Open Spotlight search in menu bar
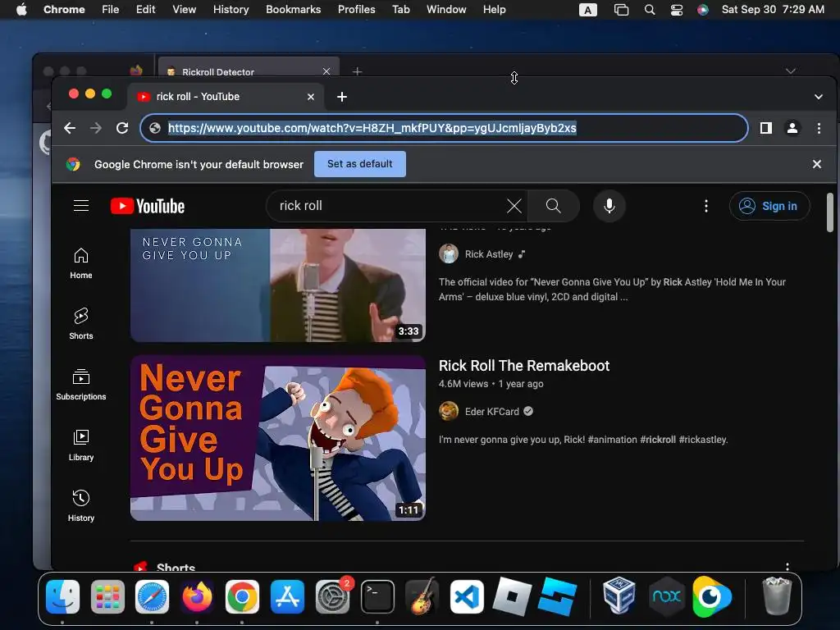The image size is (840, 630). click(650, 9)
